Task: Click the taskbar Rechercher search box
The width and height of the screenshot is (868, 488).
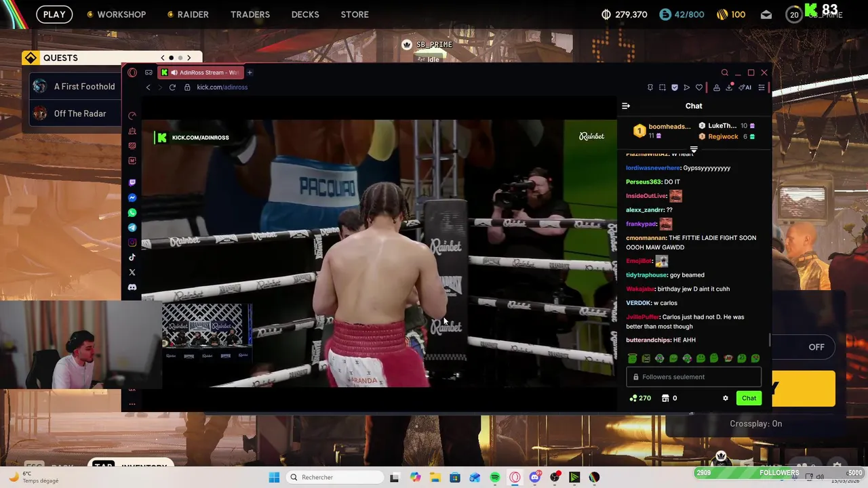Action: pos(335,477)
